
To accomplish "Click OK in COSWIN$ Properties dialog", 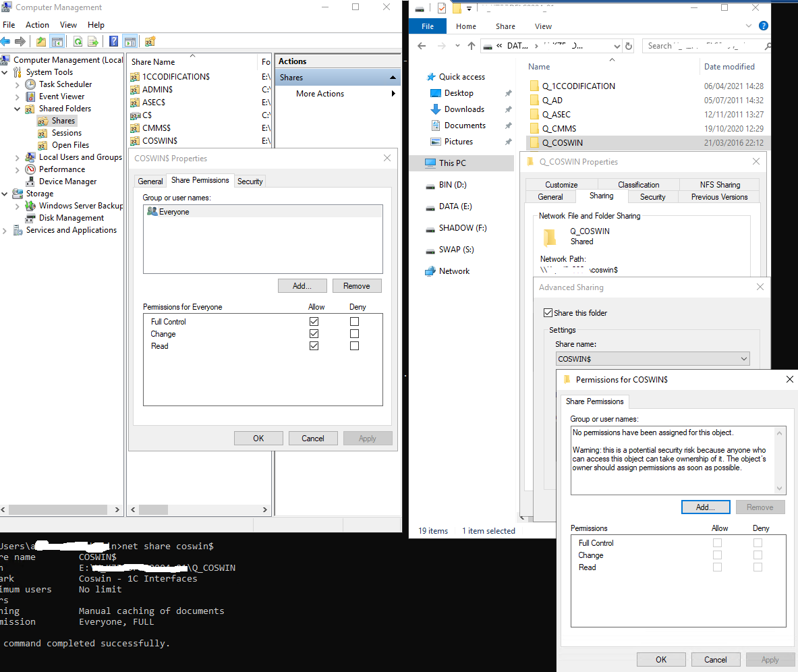I will [258, 439].
